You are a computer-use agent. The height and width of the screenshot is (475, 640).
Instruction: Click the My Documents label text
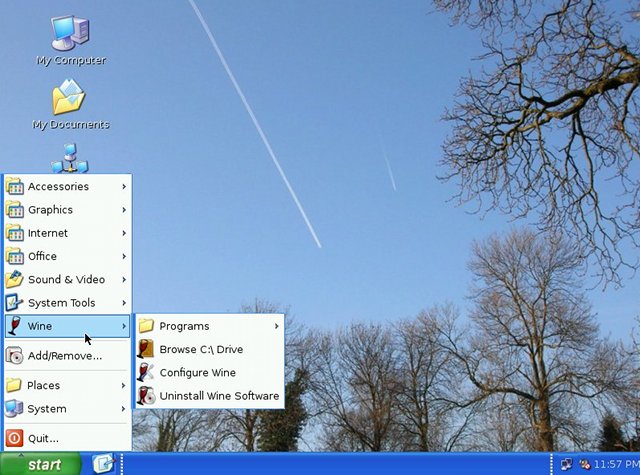71,124
